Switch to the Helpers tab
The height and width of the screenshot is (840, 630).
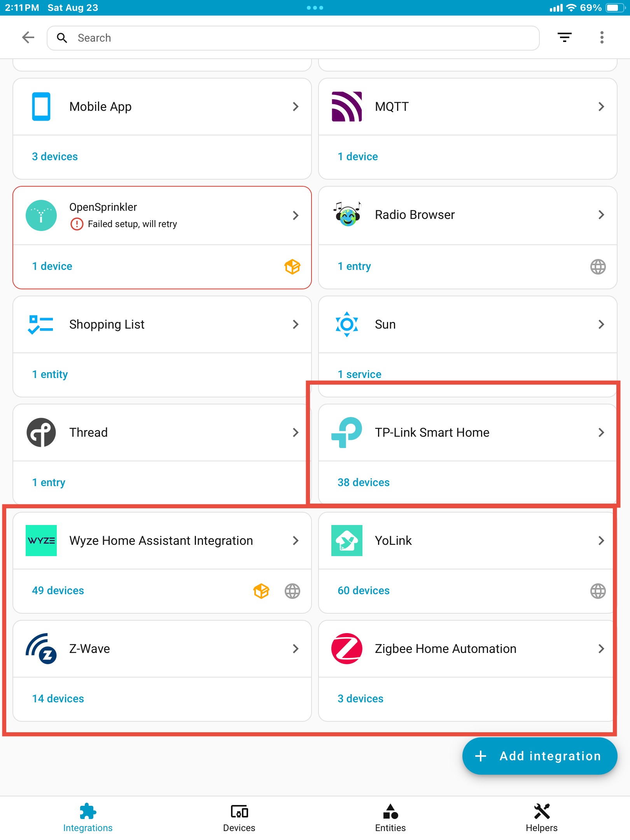(542, 818)
